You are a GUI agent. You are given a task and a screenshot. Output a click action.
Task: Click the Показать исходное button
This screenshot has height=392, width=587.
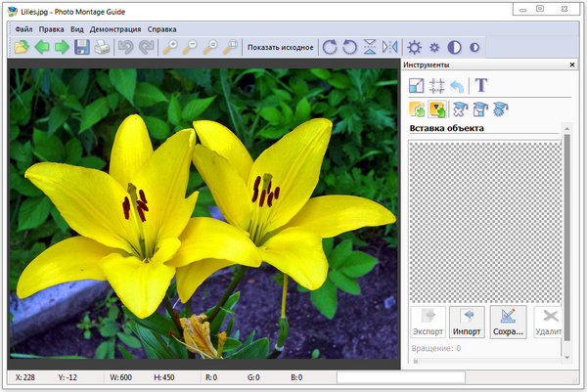[280, 47]
